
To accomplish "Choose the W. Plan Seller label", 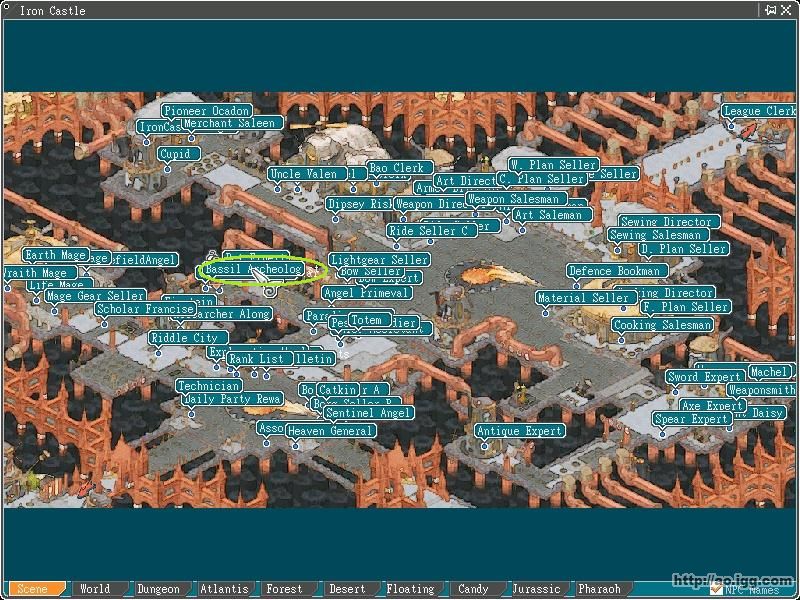I will [x=554, y=165].
